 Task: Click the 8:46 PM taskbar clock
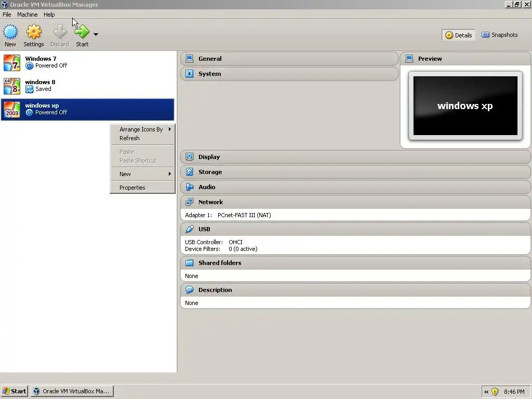tap(514, 392)
